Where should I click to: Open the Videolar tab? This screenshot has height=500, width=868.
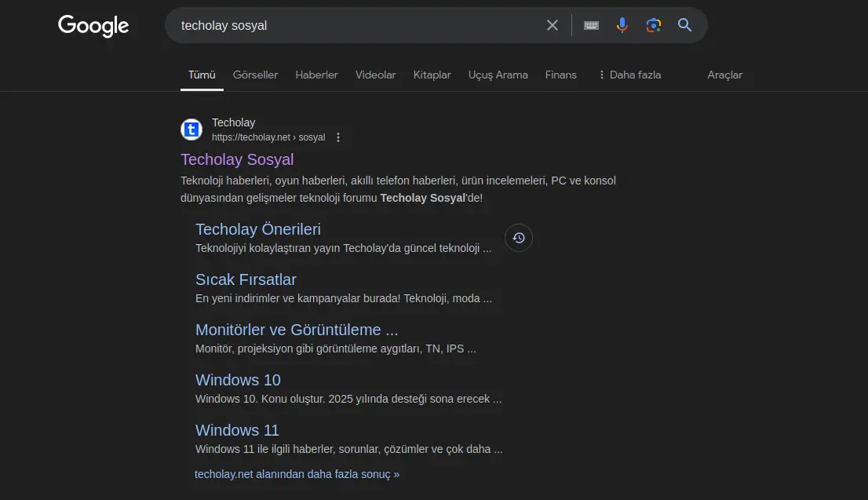[375, 75]
